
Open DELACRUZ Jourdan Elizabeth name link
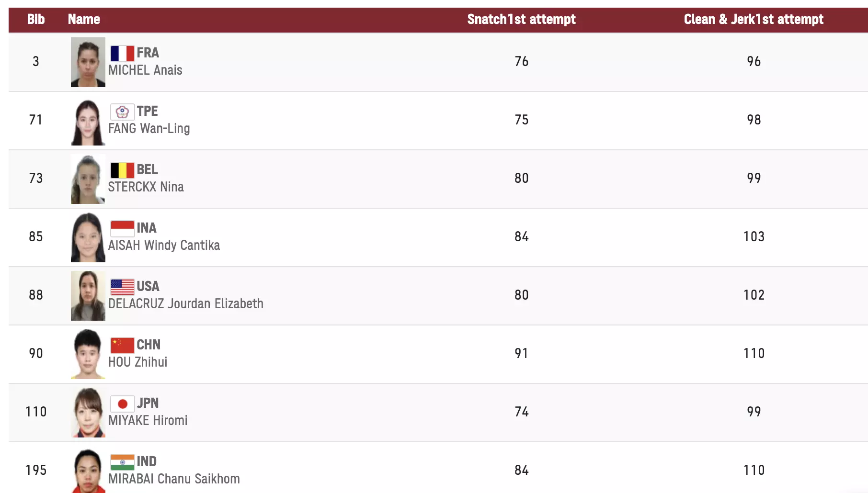[x=186, y=304]
